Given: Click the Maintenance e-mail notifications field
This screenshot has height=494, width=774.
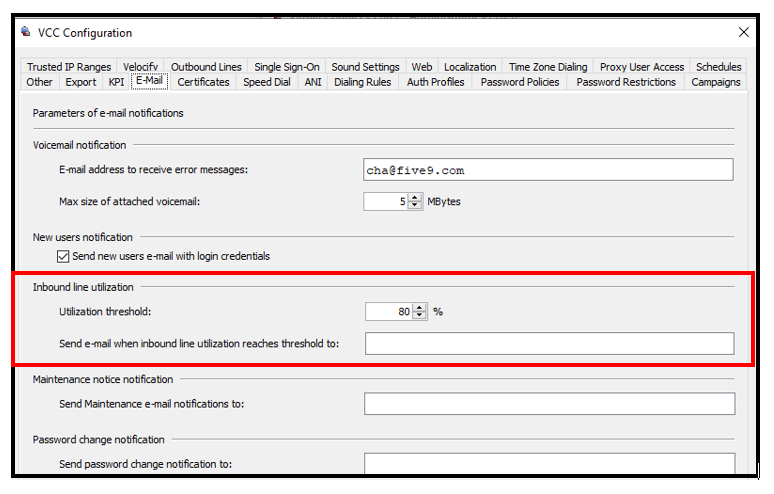Looking at the screenshot, I should (x=549, y=404).
